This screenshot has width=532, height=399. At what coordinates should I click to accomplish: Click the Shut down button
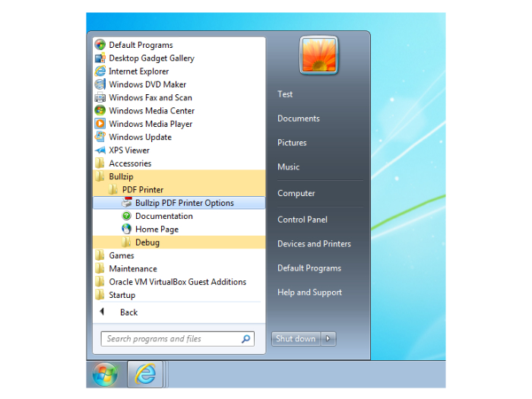click(296, 339)
